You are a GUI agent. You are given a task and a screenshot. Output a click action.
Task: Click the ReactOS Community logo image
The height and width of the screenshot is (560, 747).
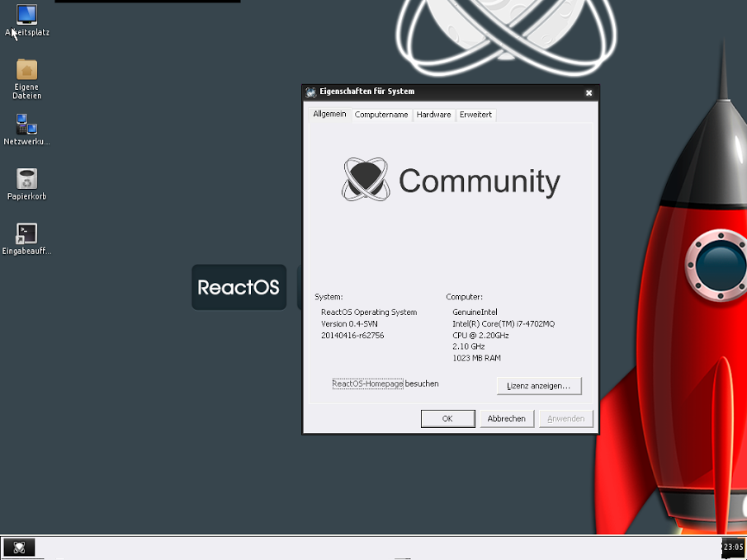point(451,180)
